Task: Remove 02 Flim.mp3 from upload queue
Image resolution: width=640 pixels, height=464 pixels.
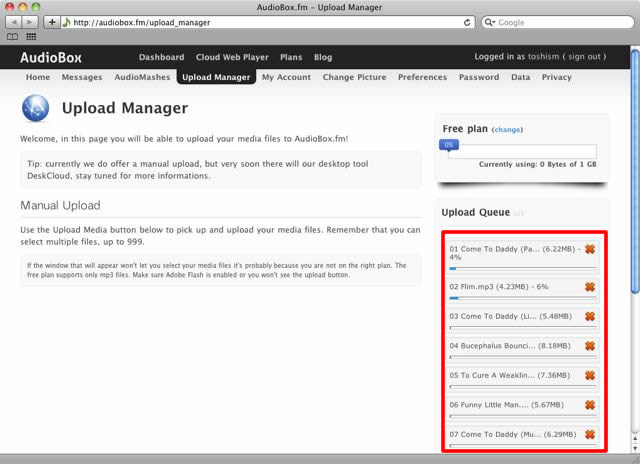Action: tap(590, 287)
